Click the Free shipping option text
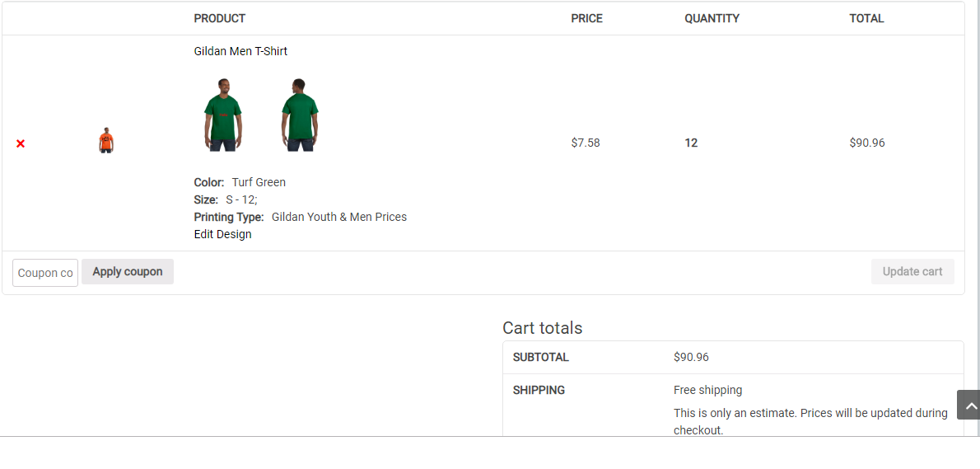The width and height of the screenshot is (980, 469). pos(708,390)
